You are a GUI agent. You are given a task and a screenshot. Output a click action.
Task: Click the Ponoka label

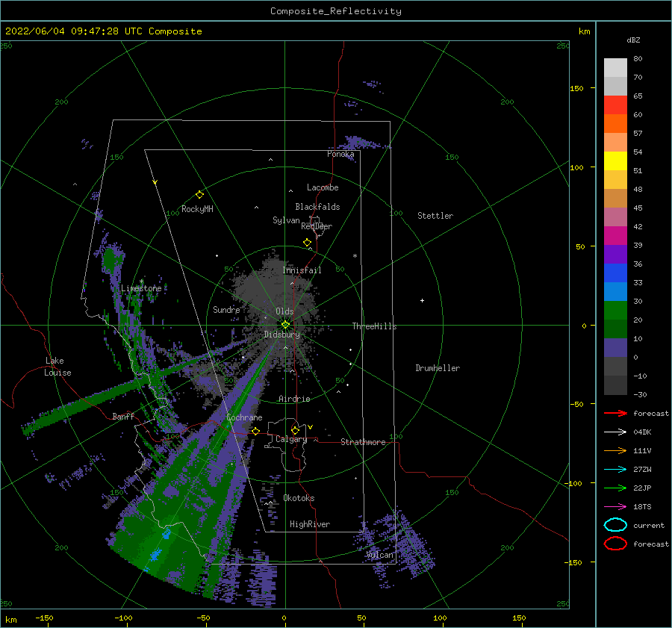[x=340, y=155]
